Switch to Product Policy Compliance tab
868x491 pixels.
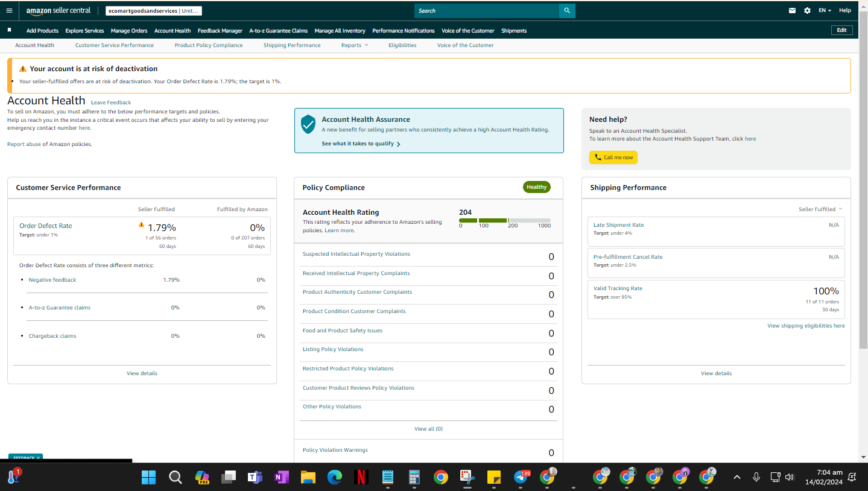click(x=209, y=45)
